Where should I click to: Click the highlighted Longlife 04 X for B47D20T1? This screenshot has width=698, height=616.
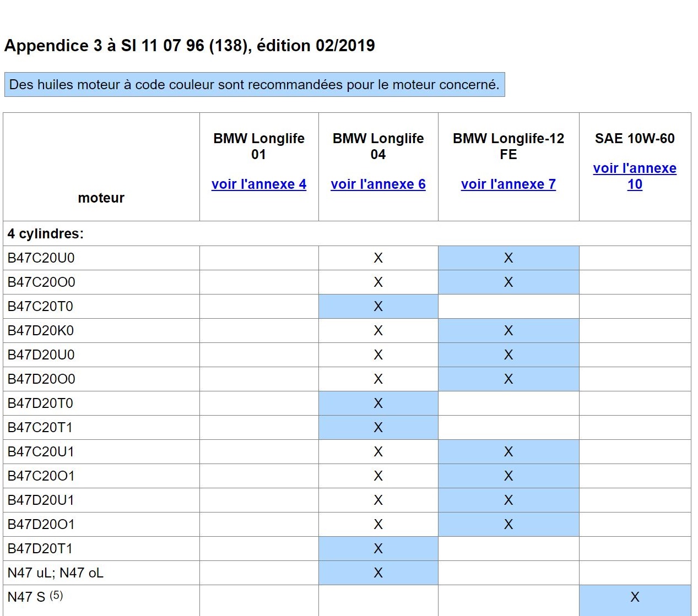coord(378,548)
